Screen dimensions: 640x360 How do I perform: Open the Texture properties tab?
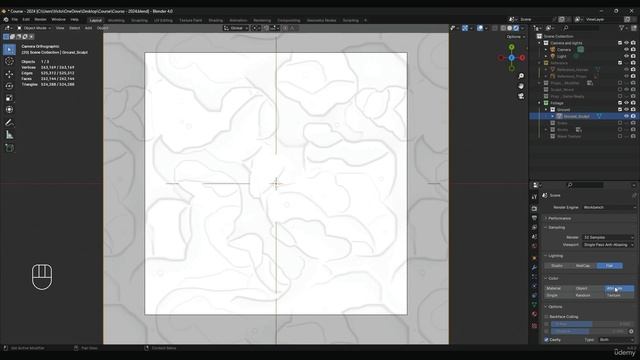pyautogui.click(x=534, y=326)
